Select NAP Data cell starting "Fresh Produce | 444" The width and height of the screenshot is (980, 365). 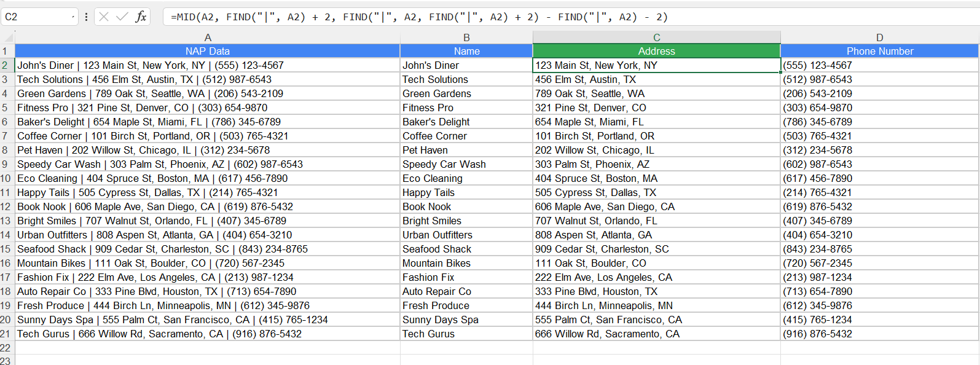[x=208, y=305]
